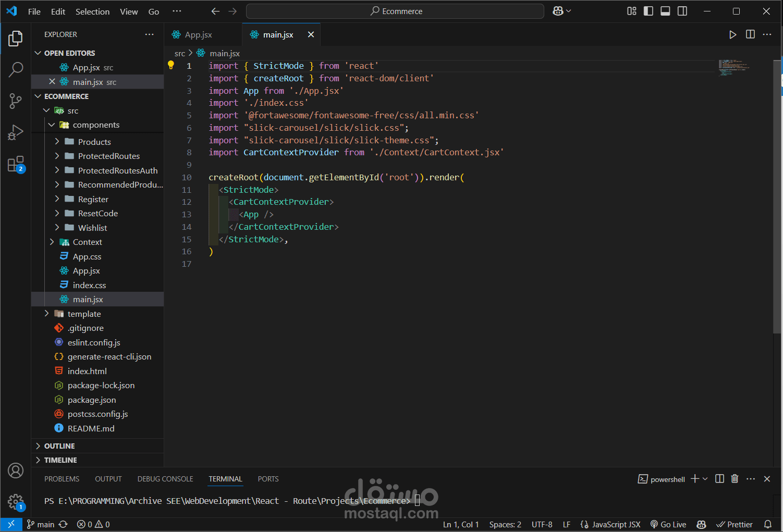Click the editor minimap preview

(735, 68)
